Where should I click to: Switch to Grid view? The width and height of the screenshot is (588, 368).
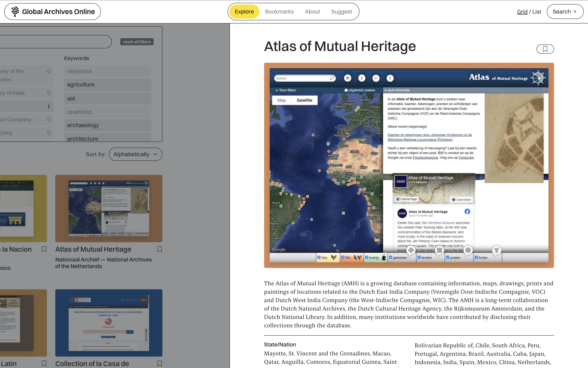pyautogui.click(x=522, y=12)
